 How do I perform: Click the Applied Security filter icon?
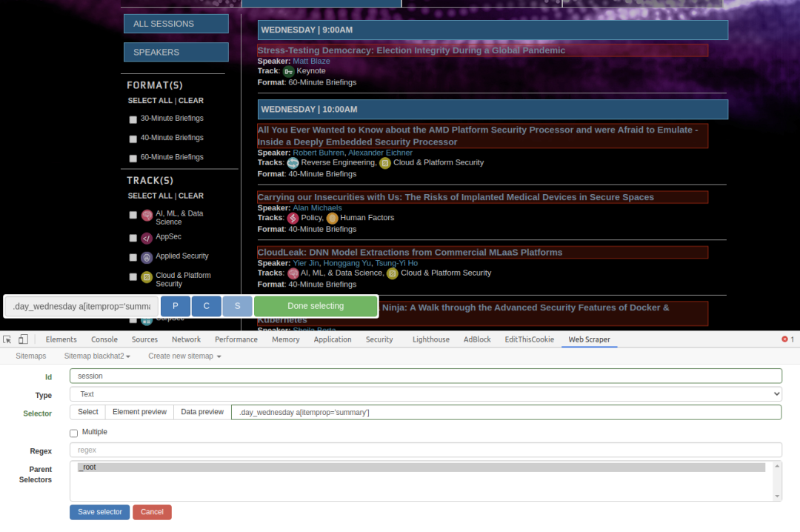(x=147, y=257)
